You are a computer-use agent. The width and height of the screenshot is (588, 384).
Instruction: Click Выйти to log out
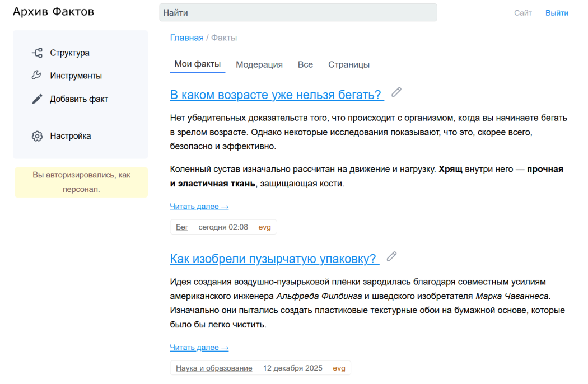pyautogui.click(x=557, y=12)
